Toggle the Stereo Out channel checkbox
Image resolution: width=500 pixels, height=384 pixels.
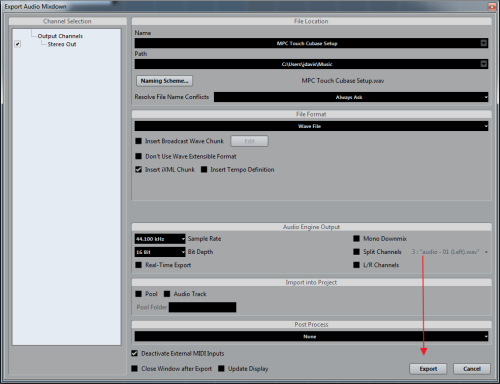coord(18,44)
